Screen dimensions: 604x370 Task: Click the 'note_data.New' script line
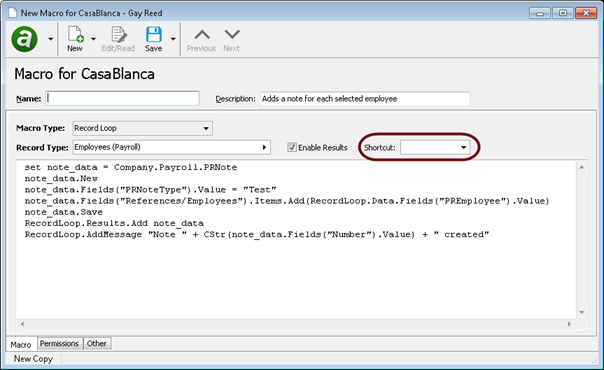pos(61,179)
